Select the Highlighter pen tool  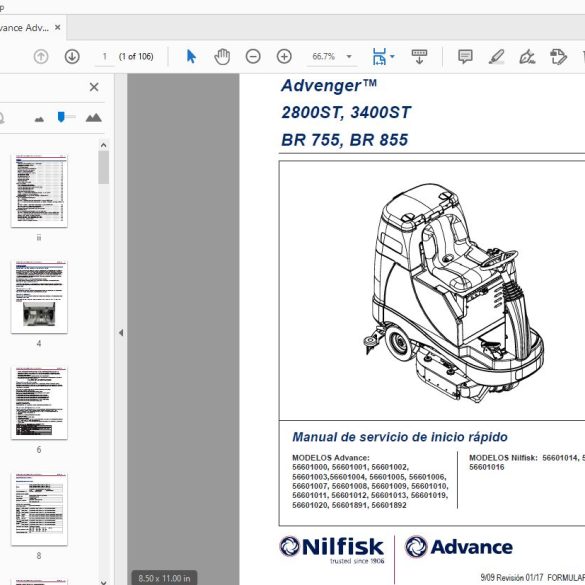click(x=497, y=57)
